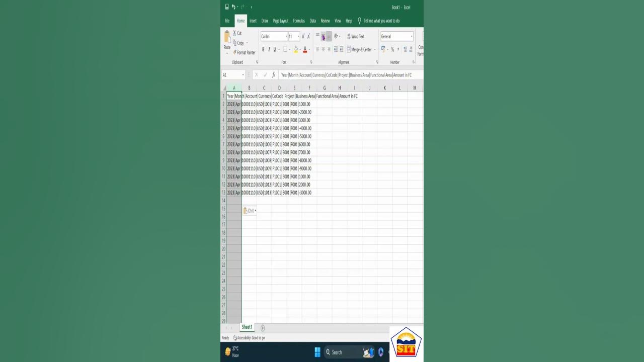This screenshot has height=362, width=644.
Task: Cut the selected cells
Action: click(x=237, y=33)
